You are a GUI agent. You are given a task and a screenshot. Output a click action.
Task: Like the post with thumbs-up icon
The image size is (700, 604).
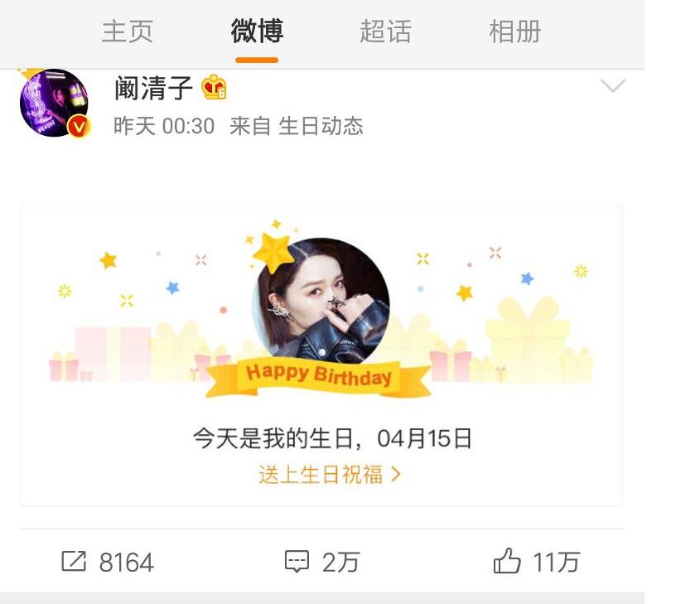tap(507, 560)
